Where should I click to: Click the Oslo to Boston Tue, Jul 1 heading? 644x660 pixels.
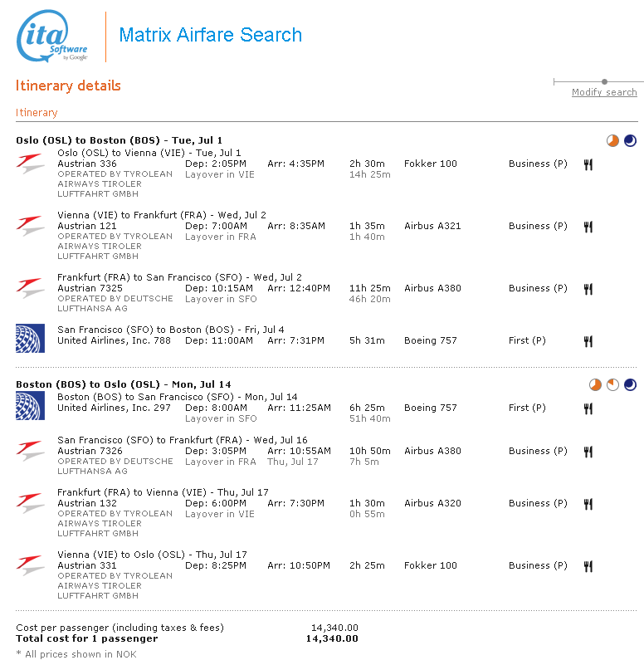(119, 140)
